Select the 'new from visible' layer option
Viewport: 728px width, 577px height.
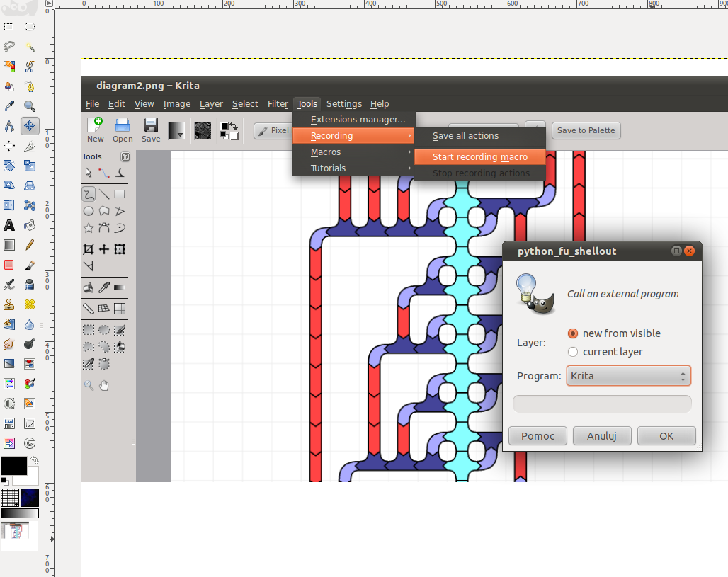pyautogui.click(x=614, y=333)
